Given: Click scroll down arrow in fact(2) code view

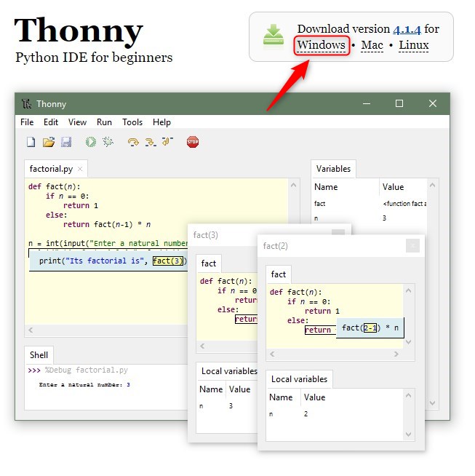Looking at the screenshot, I should 409,342.
